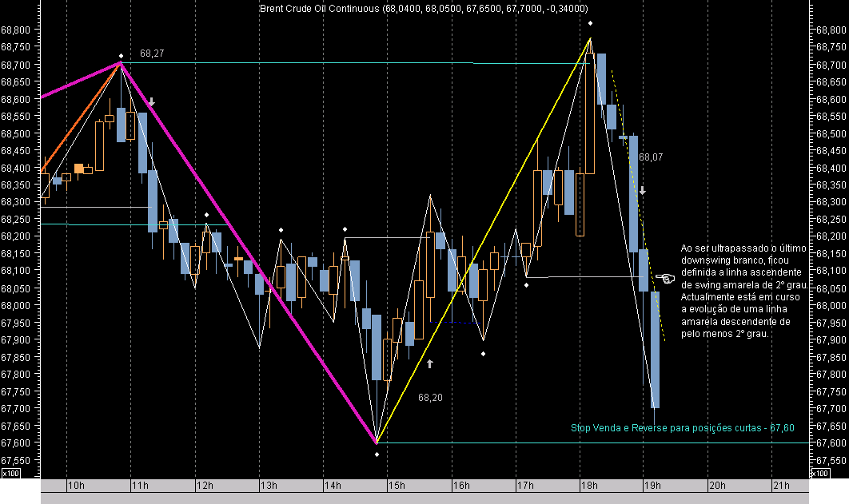The width and height of the screenshot is (849, 504).
Task: Select the white up arrow marker above 68,20
Action: click(428, 363)
